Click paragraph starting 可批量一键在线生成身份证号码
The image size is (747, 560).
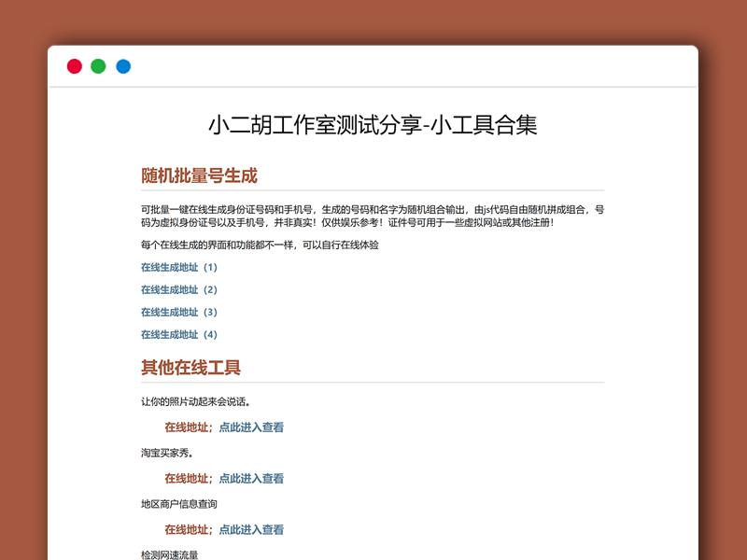click(373, 216)
